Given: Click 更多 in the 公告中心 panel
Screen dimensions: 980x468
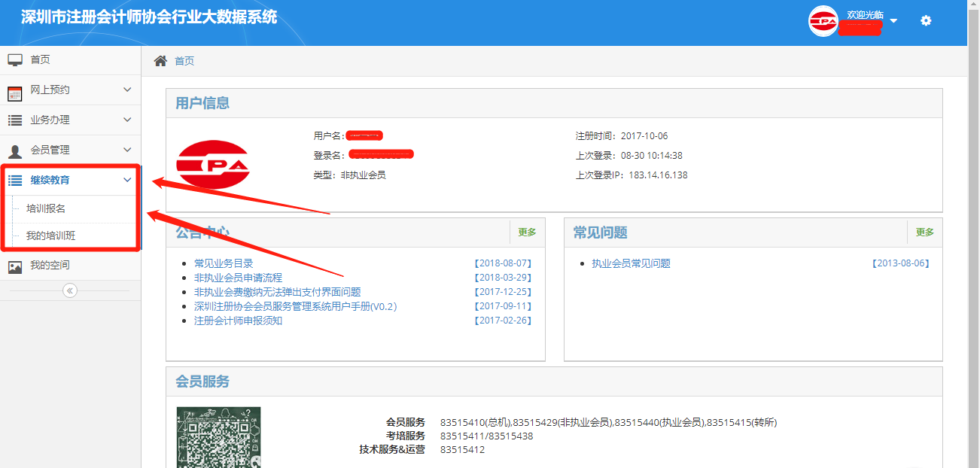Looking at the screenshot, I should [x=527, y=232].
